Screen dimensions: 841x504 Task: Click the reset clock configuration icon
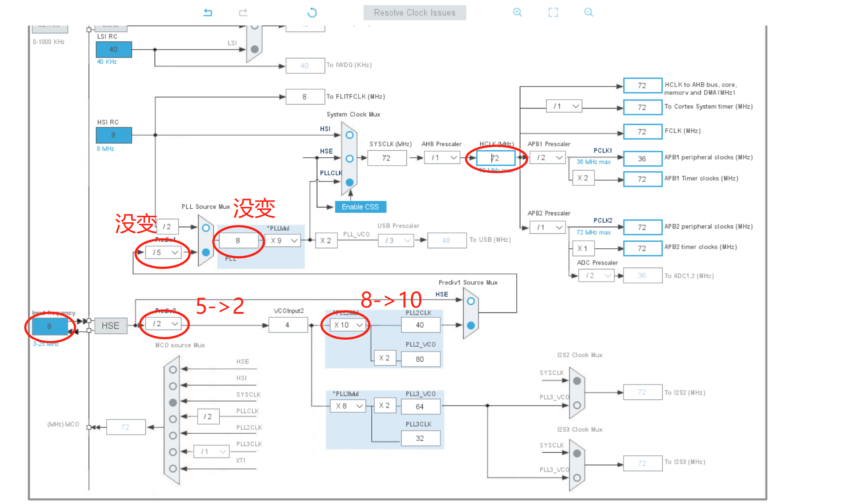click(x=312, y=12)
